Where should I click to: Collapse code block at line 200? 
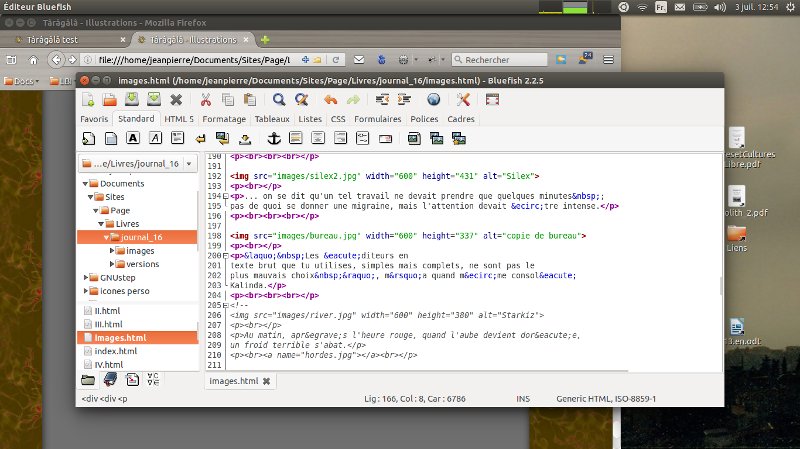coord(226,256)
